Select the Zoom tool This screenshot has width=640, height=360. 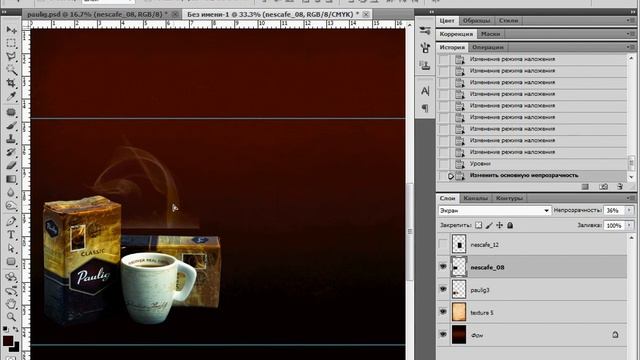pos(11,317)
